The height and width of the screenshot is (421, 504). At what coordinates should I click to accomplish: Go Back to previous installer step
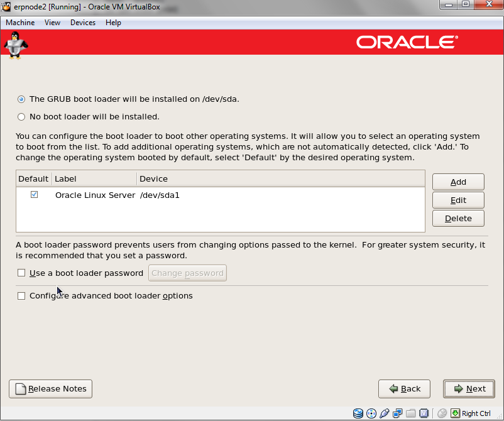click(x=404, y=389)
